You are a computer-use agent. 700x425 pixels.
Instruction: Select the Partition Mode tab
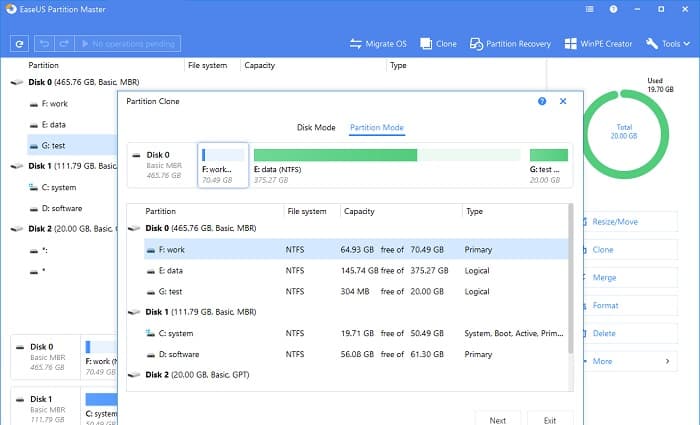pos(376,128)
